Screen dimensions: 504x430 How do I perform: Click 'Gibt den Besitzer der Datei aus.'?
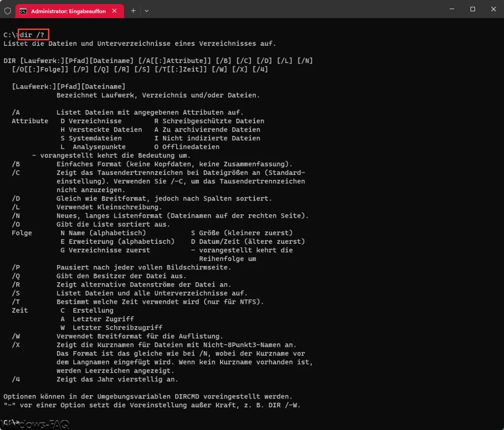click(121, 276)
